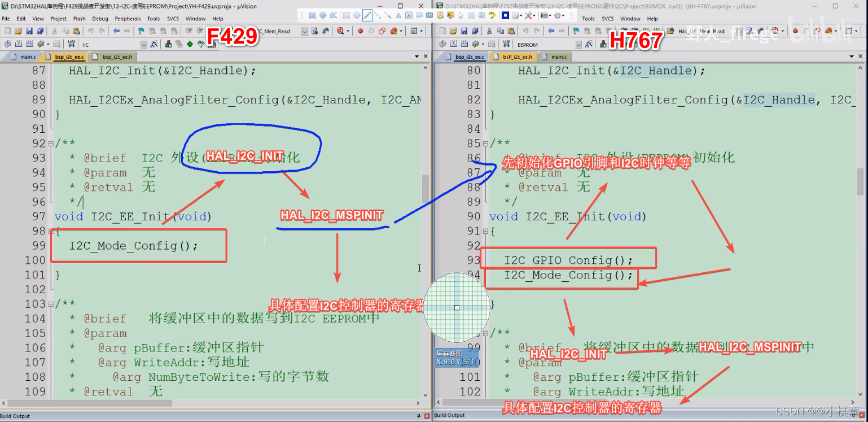Open window layout dropdown in F429 toolbar

pyautogui.click(x=421, y=31)
